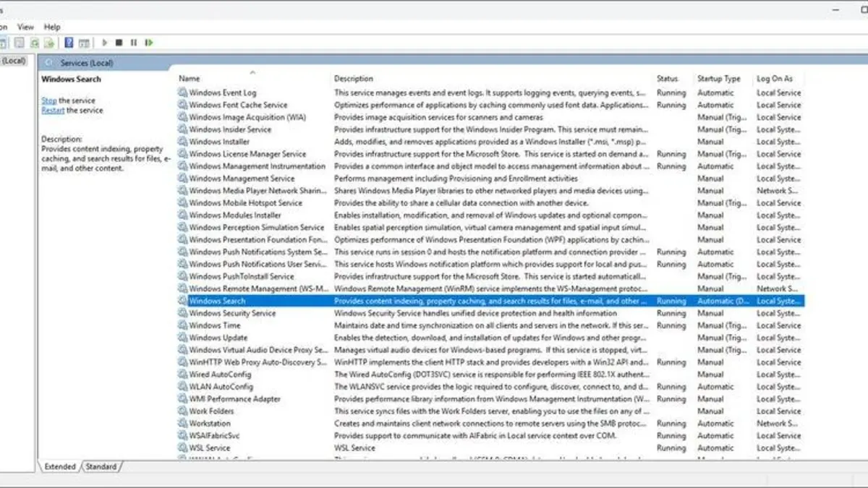Click the Stop link to stop Windows Search

click(48, 100)
